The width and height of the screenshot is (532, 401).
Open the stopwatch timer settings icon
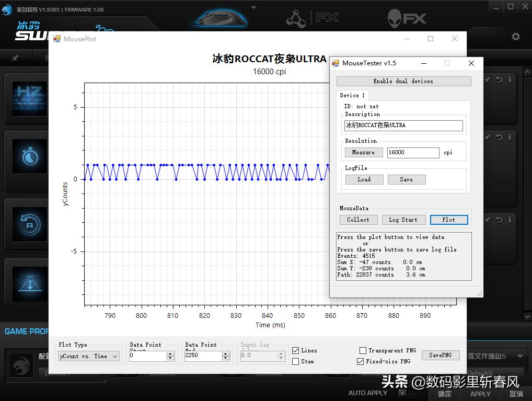pos(30,156)
